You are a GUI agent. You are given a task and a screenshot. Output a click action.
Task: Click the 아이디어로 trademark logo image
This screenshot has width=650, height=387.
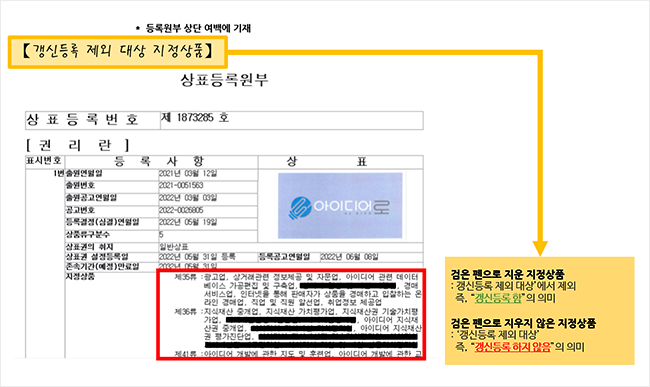tap(340, 206)
